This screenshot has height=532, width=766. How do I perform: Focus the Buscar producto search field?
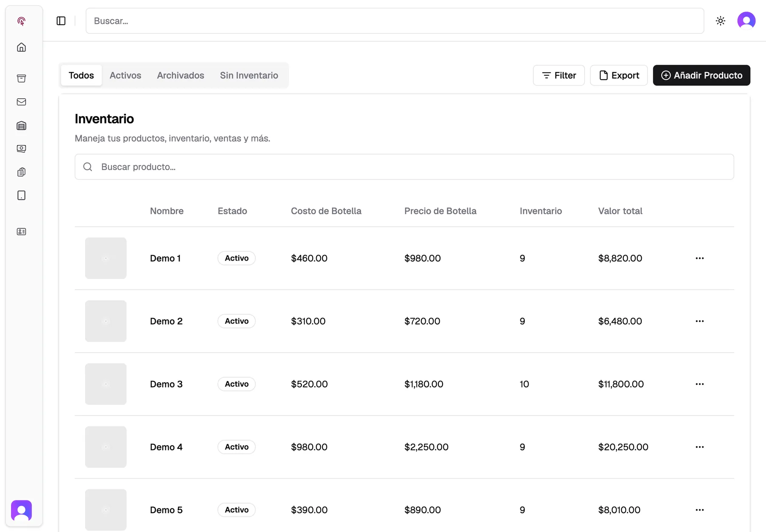[x=404, y=167]
